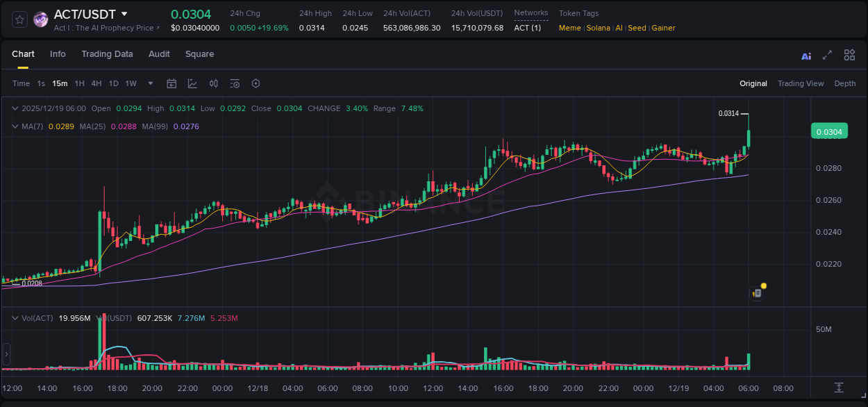Open the date range calendar picker
The height and width of the screenshot is (407, 868).
click(172, 83)
